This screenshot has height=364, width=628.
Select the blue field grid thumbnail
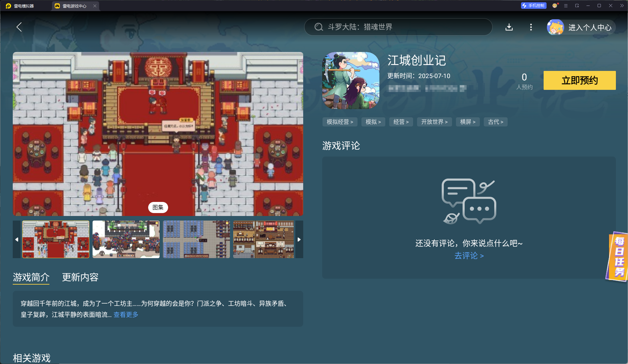tap(196, 240)
